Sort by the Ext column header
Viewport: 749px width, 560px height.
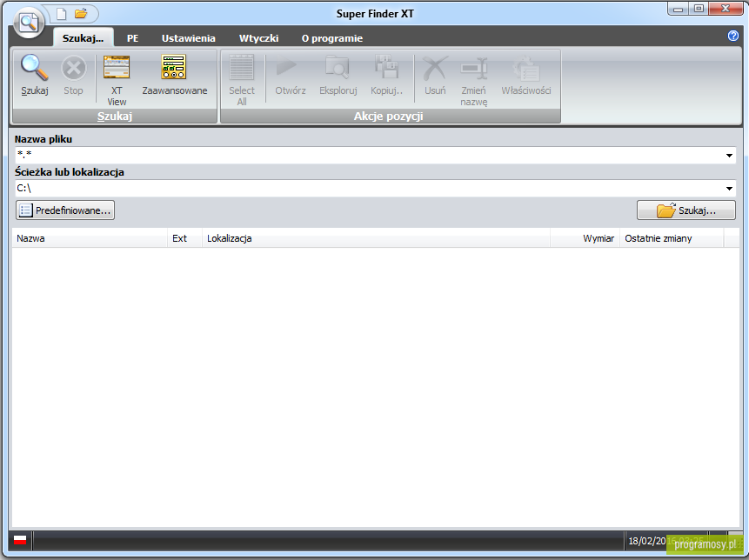185,238
